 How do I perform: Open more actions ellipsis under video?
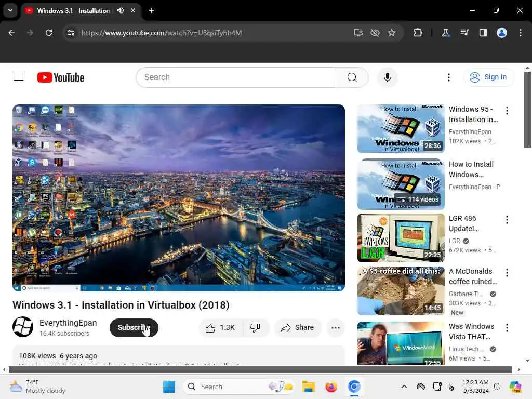point(335,328)
